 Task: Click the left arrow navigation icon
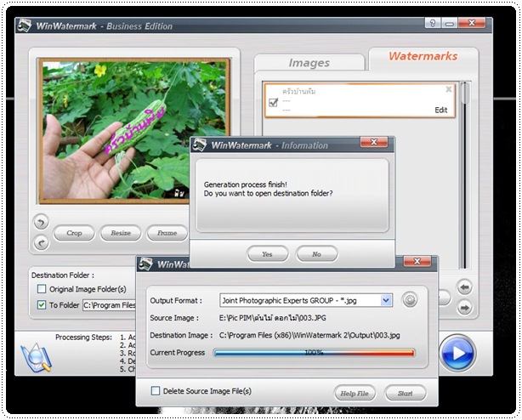pyautogui.click(x=465, y=287)
